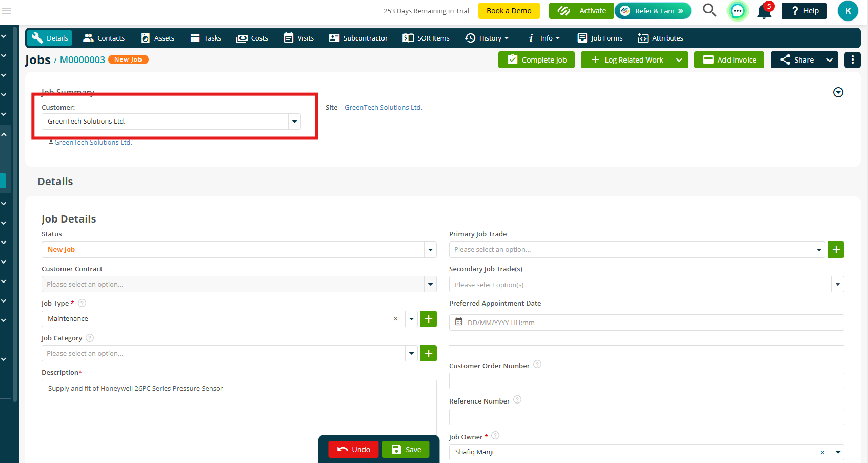868x463 pixels.
Task: Click Log Related Work button
Action: pyautogui.click(x=625, y=60)
